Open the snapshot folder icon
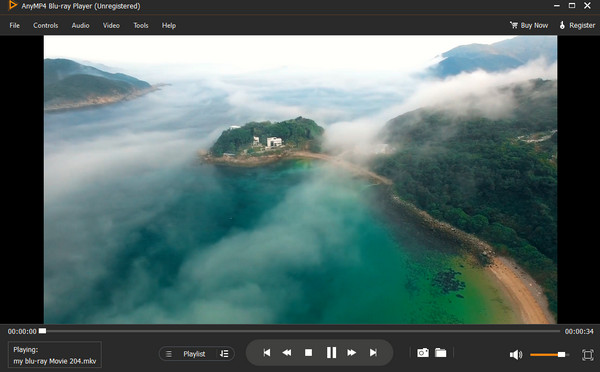The width and height of the screenshot is (600, 372). 440,352
